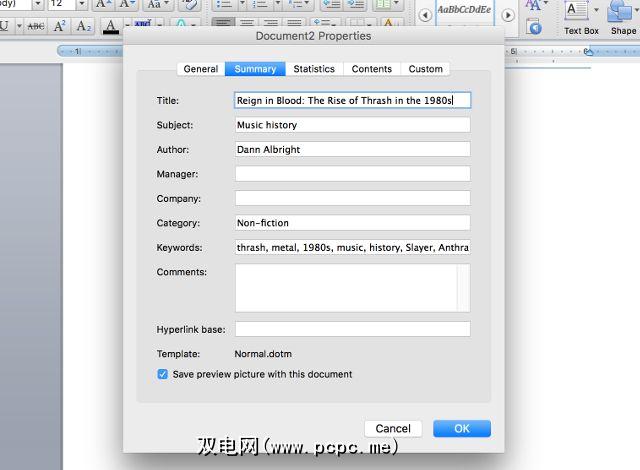Justify text using the alignment button
Image resolution: width=640 pixels, height=470 pixels.
click(x=294, y=22)
